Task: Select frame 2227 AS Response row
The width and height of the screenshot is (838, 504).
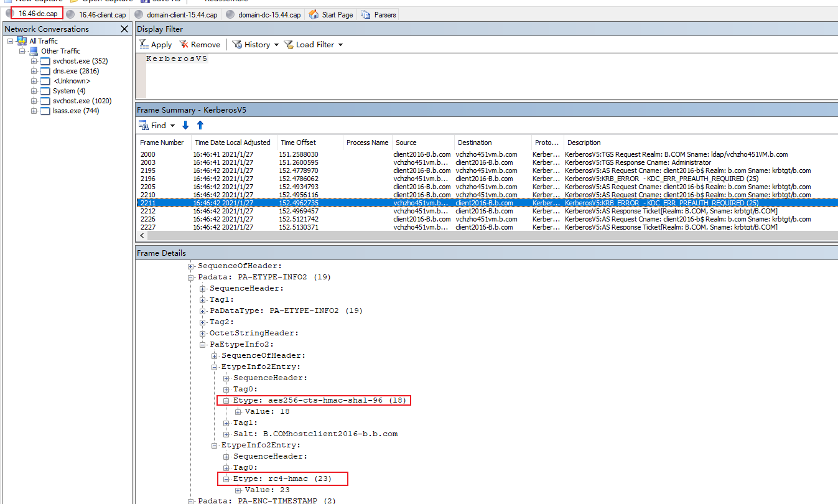Action: [x=487, y=227]
